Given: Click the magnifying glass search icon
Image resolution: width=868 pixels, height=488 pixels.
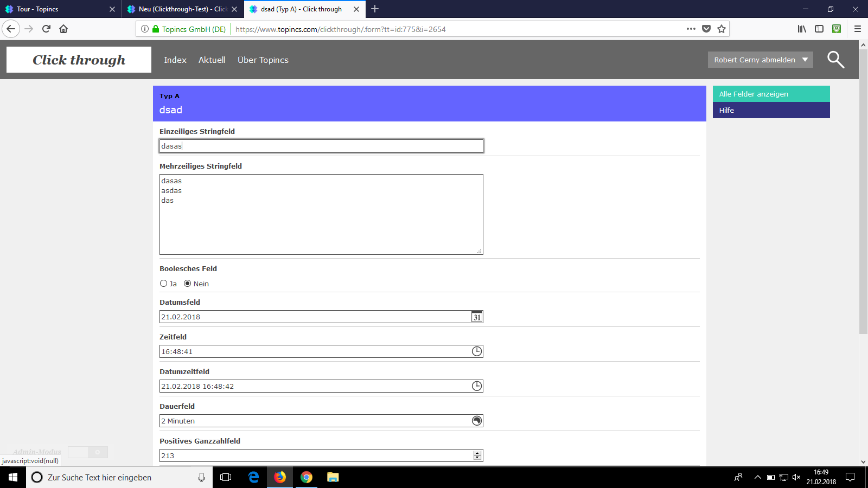Looking at the screenshot, I should [835, 60].
